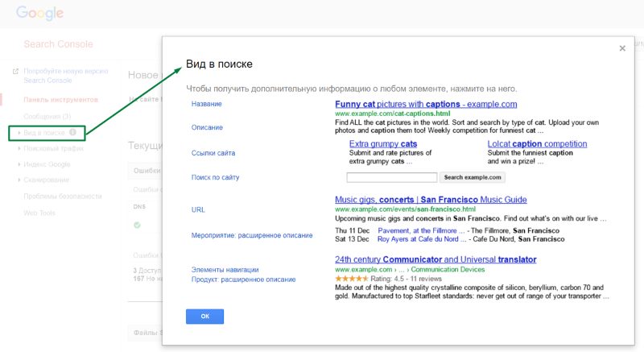Open the Google logo in the header
The height and width of the screenshot is (352, 644).
click(x=39, y=13)
